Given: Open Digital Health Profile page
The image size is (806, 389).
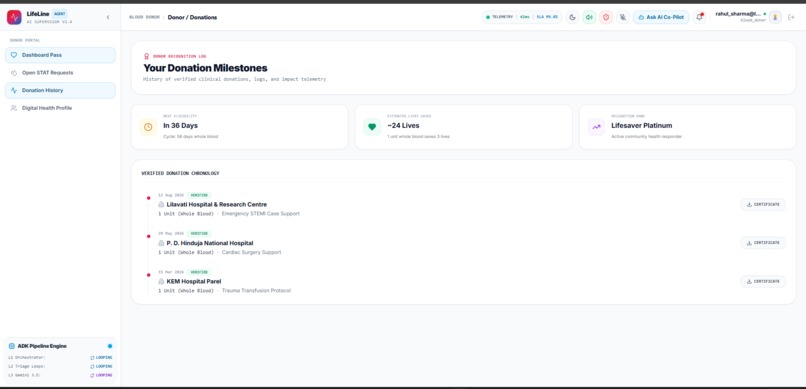Looking at the screenshot, I should click(60, 108).
